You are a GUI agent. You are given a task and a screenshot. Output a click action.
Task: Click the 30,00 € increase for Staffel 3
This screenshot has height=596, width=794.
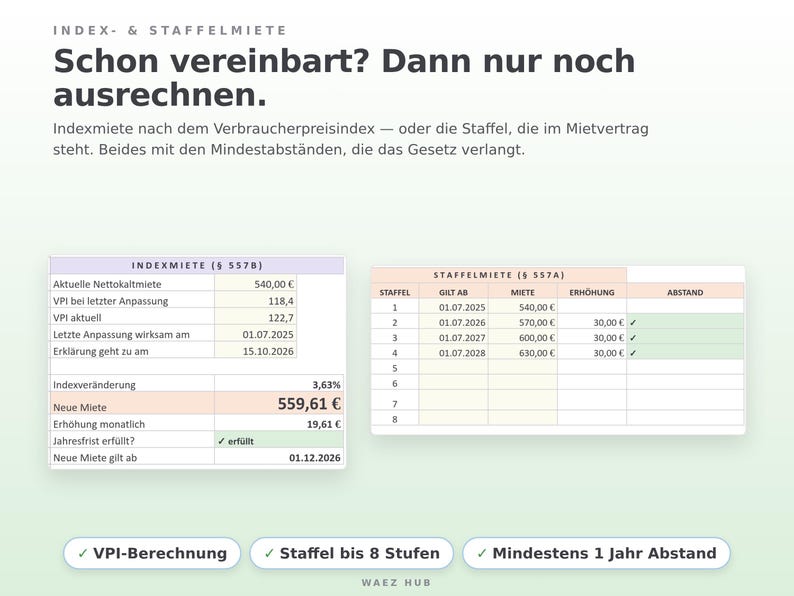pyautogui.click(x=592, y=337)
